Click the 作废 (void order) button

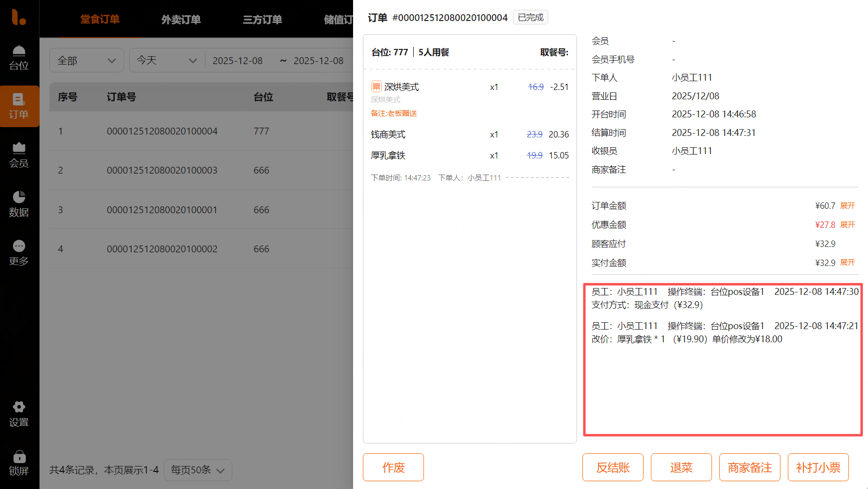(393, 467)
